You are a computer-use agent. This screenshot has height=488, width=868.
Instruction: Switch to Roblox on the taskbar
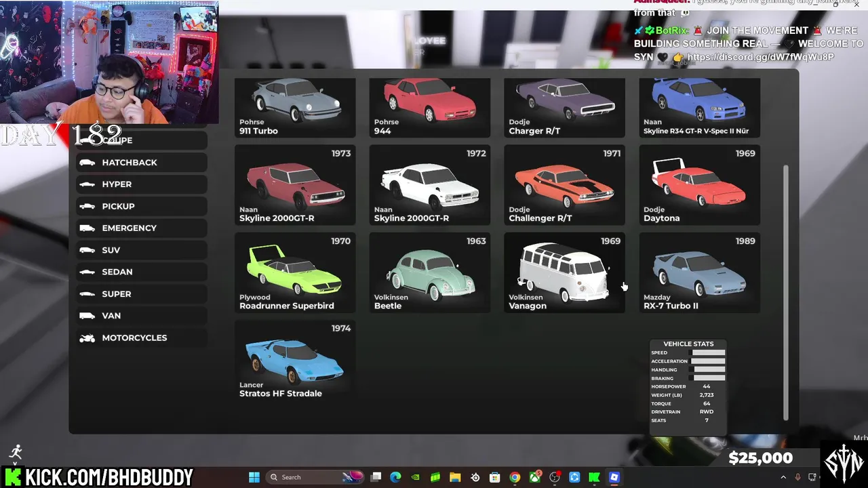pos(614,477)
